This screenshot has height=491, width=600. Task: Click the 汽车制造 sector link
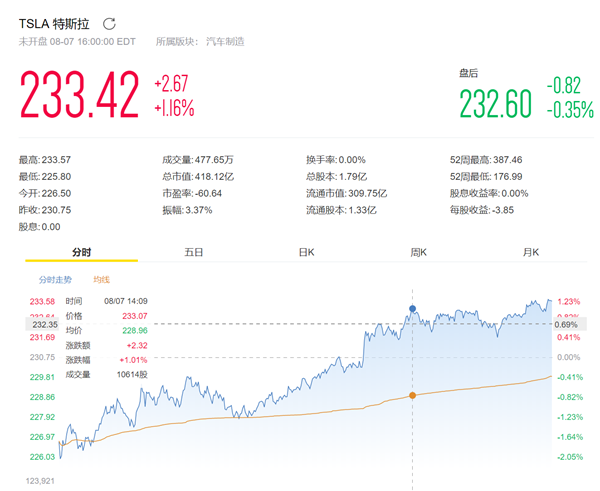pos(225,41)
